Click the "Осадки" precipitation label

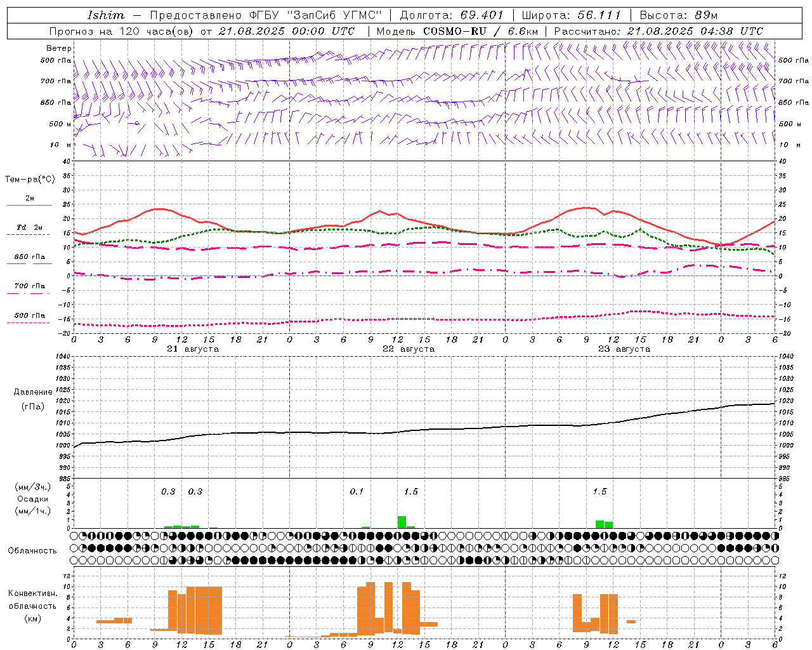pyautogui.click(x=33, y=499)
